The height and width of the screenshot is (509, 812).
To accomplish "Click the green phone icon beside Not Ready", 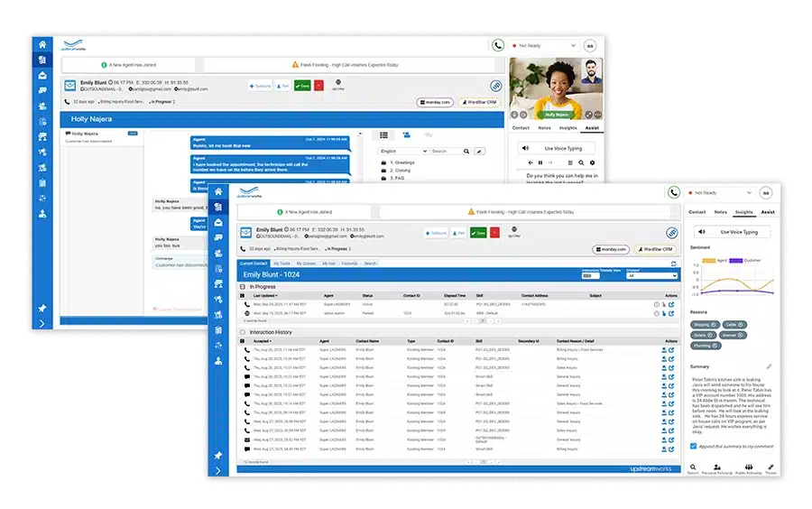I will (x=672, y=192).
